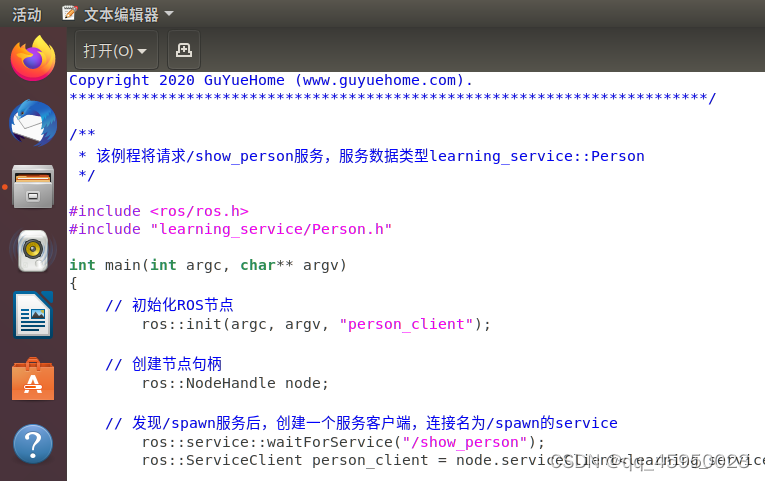Open LibreOffice Writer from the dock
The image size is (765, 481).
pyautogui.click(x=33, y=315)
